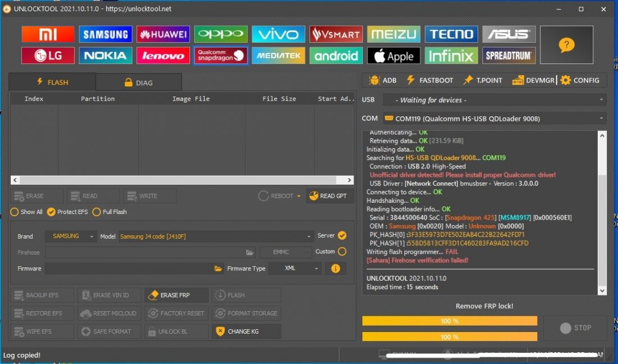This screenshot has height=364, width=618.
Task: Click the firmware info icon
Action: pos(335,269)
